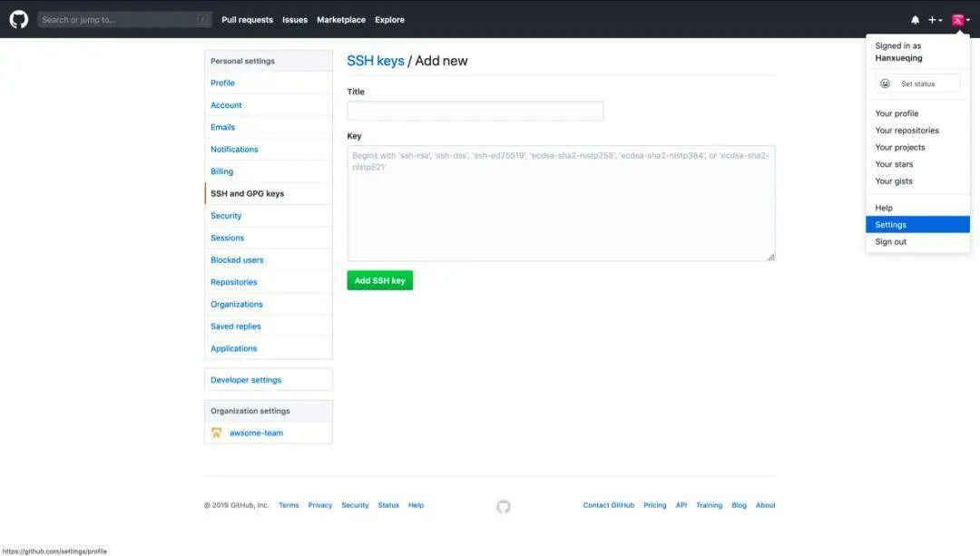The width and height of the screenshot is (980, 556).
Task: Go to Profile settings in sidebar
Action: coord(268,83)
